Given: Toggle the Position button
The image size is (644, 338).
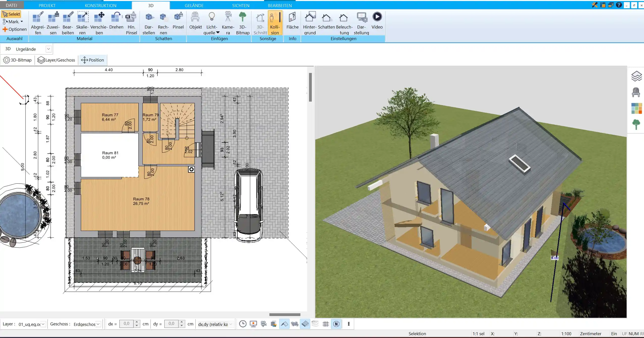Looking at the screenshot, I should pos(93,60).
